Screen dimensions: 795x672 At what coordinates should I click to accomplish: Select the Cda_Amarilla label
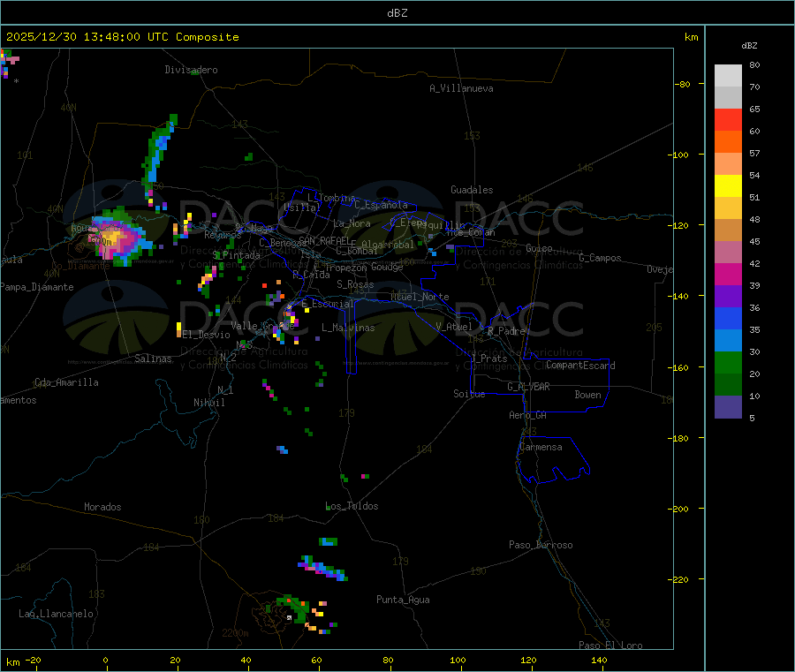click(x=66, y=382)
